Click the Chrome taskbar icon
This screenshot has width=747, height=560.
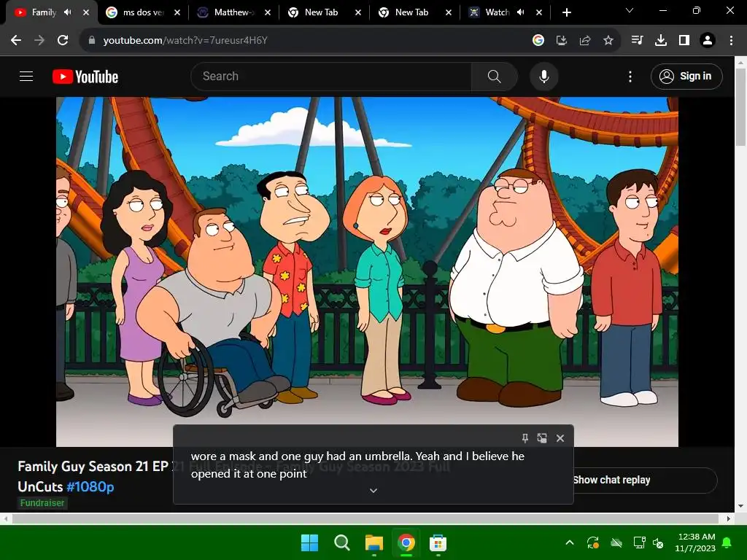coord(406,542)
